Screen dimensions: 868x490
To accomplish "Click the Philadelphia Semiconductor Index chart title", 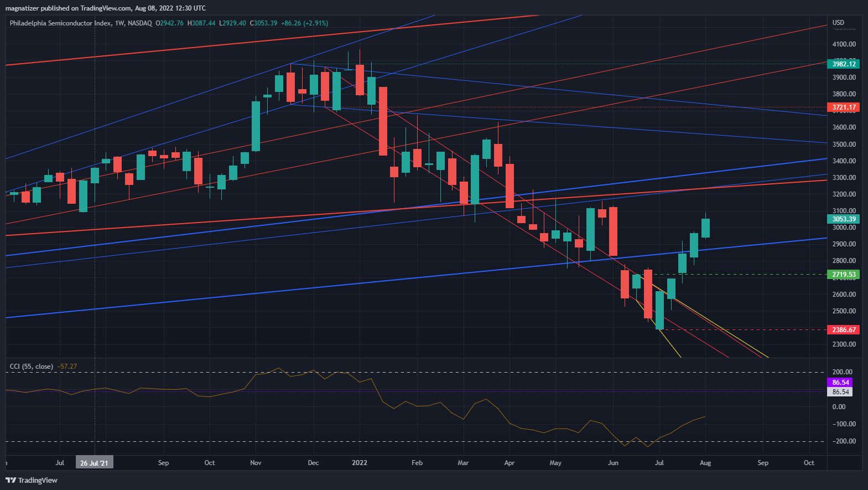I will point(60,23).
